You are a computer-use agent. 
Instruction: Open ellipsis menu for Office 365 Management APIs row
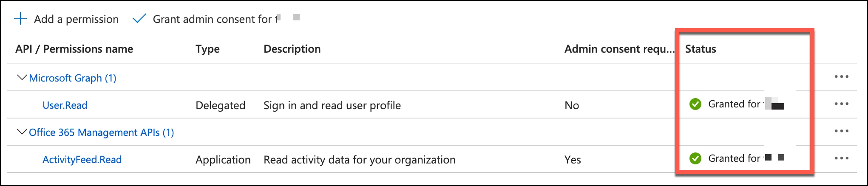pyautogui.click(x=841, y=131)
